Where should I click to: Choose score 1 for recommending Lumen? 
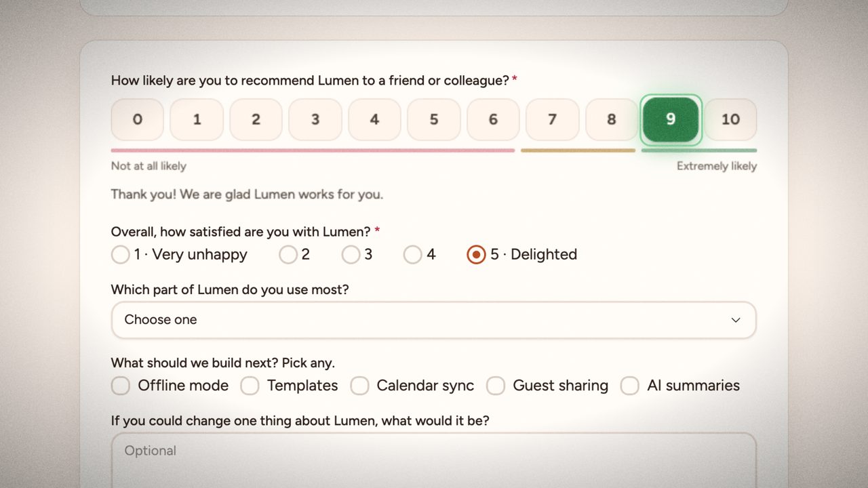197,119
